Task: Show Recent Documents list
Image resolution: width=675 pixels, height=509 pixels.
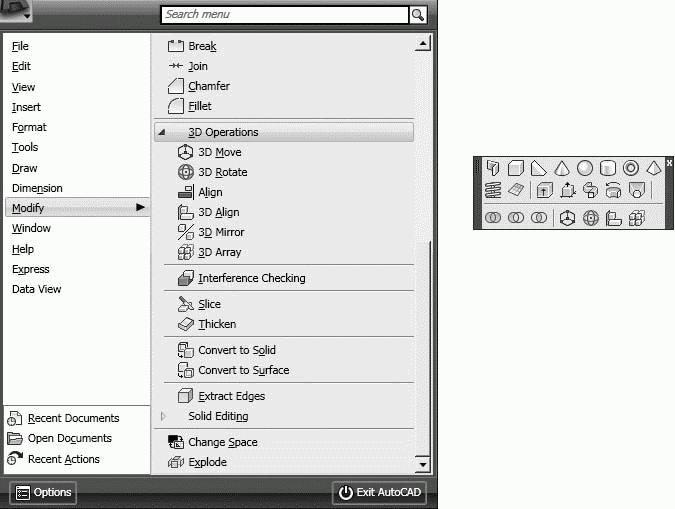Action: click(73, 418)
